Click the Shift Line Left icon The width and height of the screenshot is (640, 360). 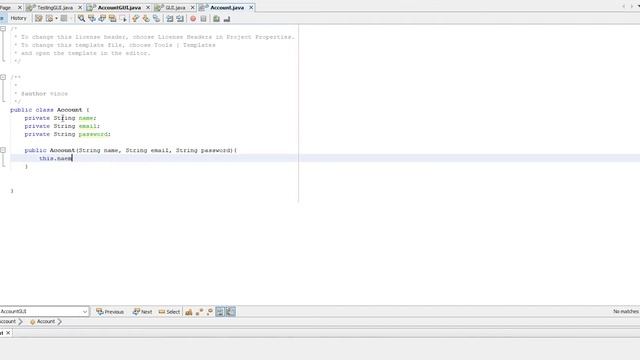coord(169,18)
